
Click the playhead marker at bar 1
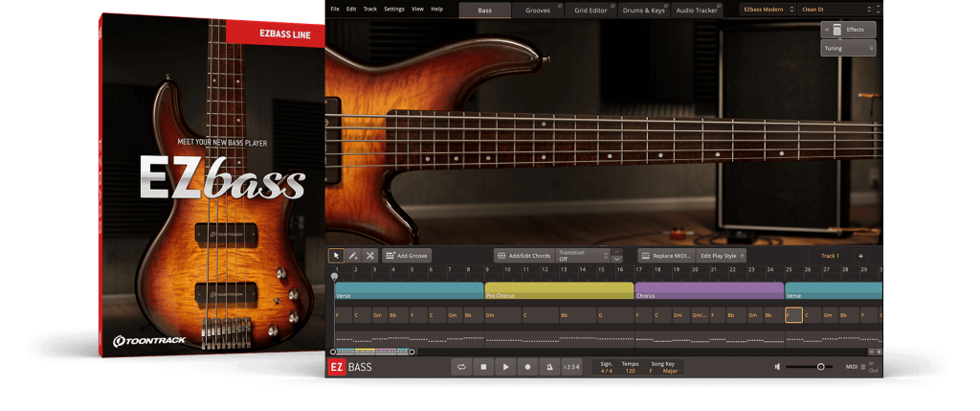334,276
